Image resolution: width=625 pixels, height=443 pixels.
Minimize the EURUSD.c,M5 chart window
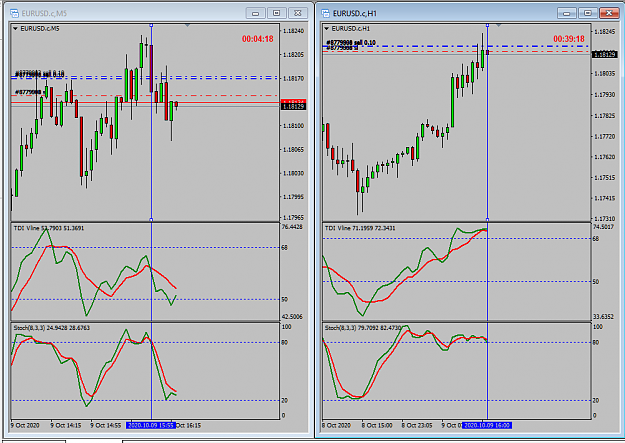click(x=256, y=13)
